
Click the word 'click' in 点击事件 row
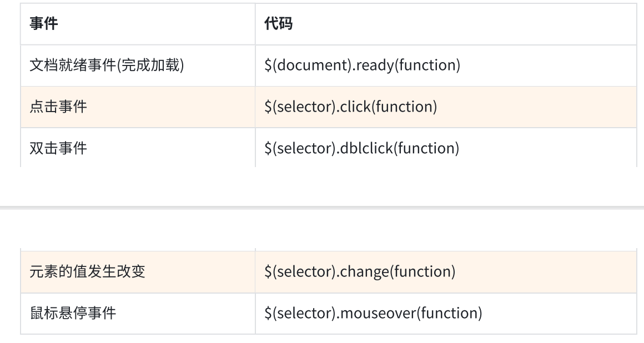pyautogui.click(x=356, y=107)
